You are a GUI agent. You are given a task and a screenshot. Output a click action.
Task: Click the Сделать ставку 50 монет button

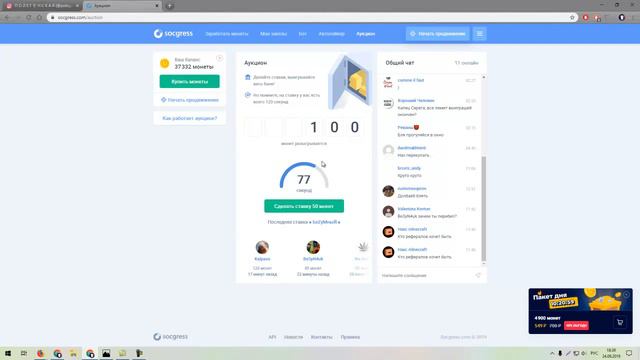(x=304, y=206)
